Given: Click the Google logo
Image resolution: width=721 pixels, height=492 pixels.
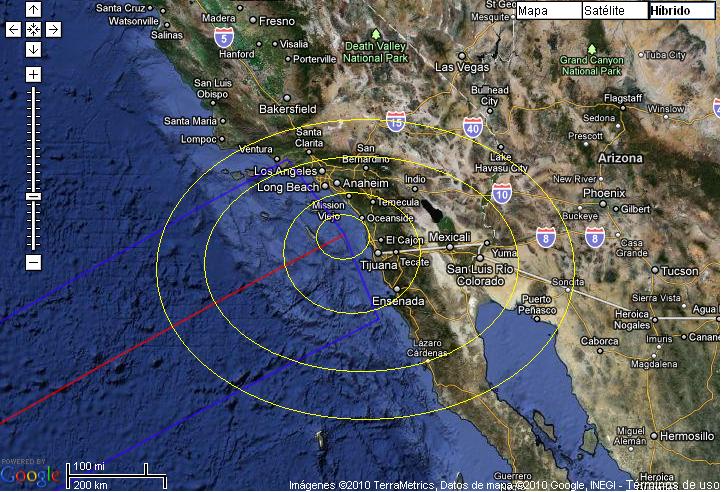Looking at the screenshot, I should [x=30, y=475].
